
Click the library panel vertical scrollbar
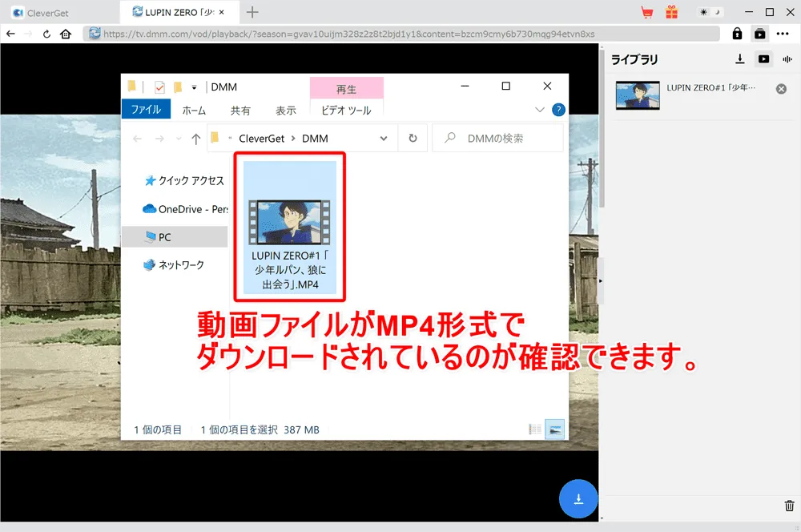(x=602, y=127)
